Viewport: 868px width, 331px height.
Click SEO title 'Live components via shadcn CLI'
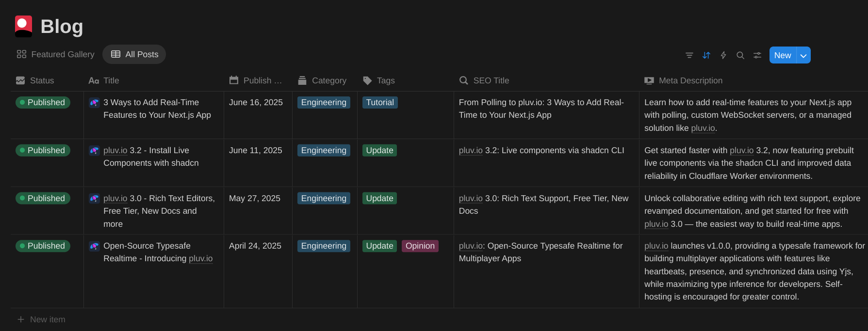tap(541, 150)
